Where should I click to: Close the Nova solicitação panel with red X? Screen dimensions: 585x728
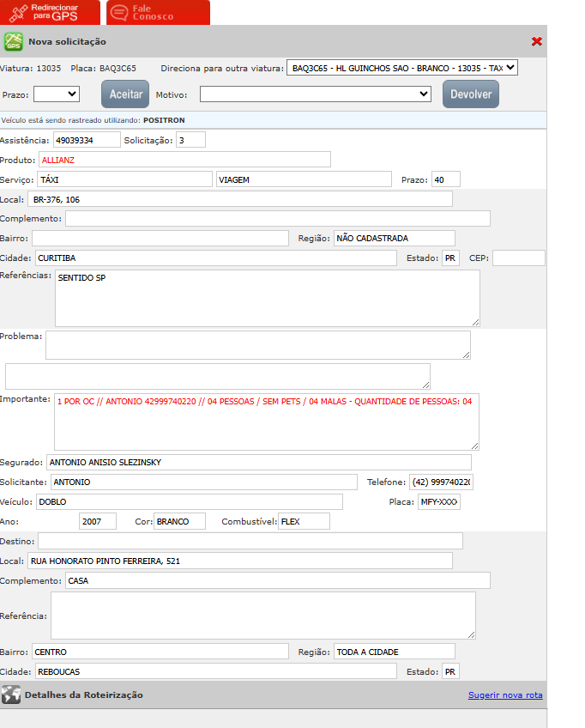click(x=537, y=41)
